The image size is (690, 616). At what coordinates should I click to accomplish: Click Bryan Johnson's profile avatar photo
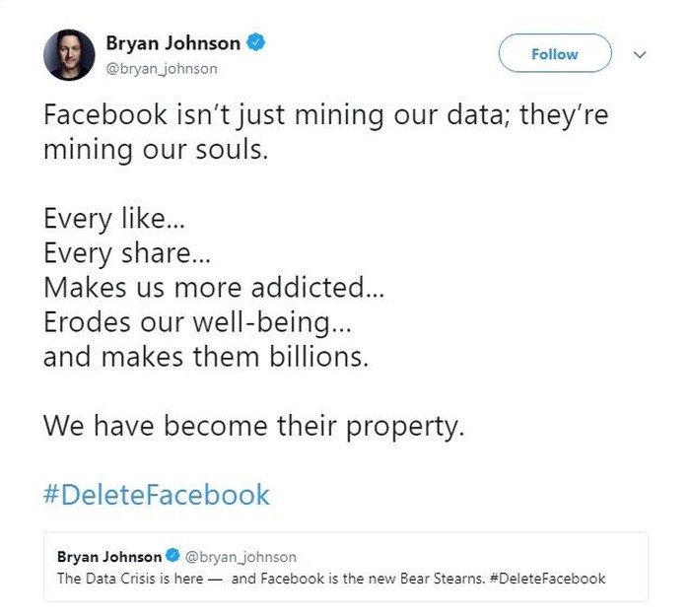coord(69,54)
